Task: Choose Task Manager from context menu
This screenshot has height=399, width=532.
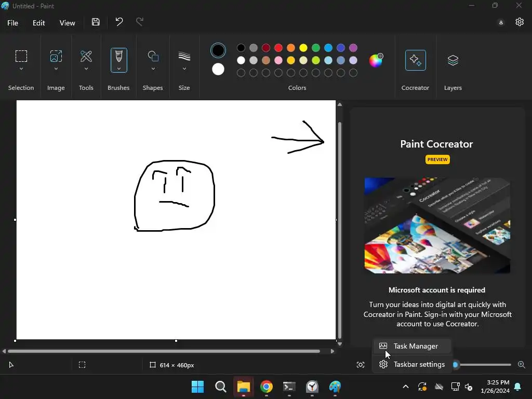Action: tap(412, 346)
